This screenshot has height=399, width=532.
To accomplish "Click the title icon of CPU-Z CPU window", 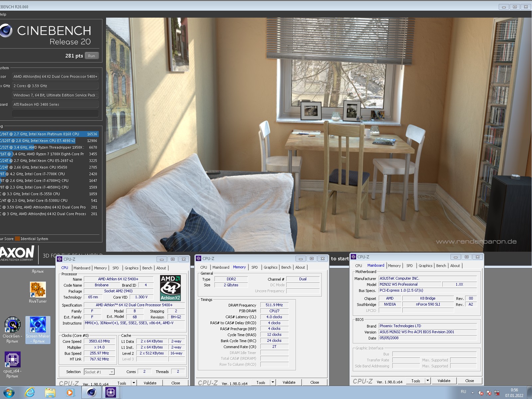I will pyautogui.click(x=60, y=259).
